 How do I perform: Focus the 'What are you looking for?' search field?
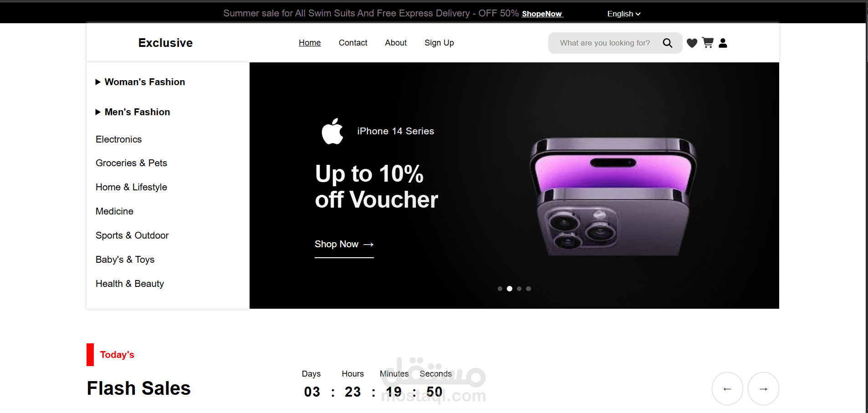[605, 43]
